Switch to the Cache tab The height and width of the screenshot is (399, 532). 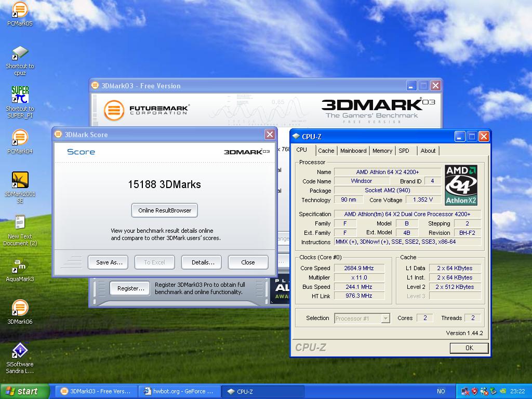click(x=326, y=151)
